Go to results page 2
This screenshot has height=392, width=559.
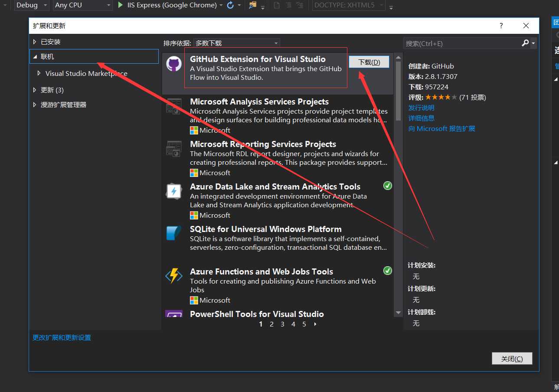[x=271, y=324]
